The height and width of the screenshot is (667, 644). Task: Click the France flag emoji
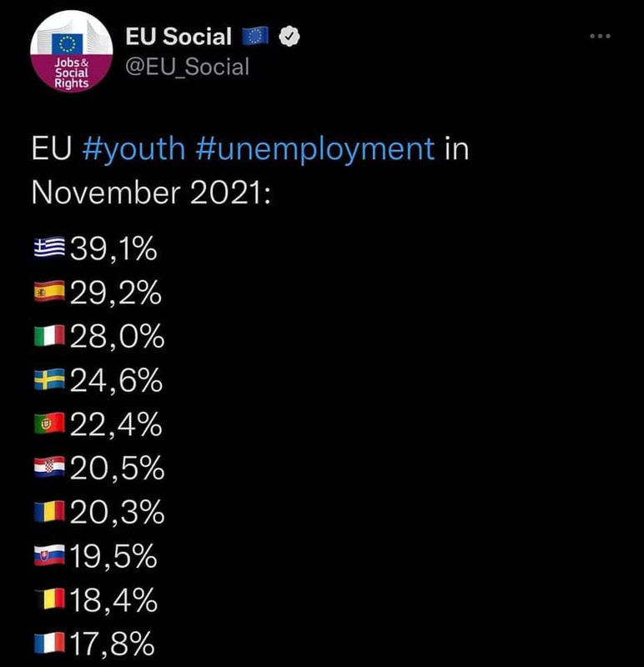point(50,644)
